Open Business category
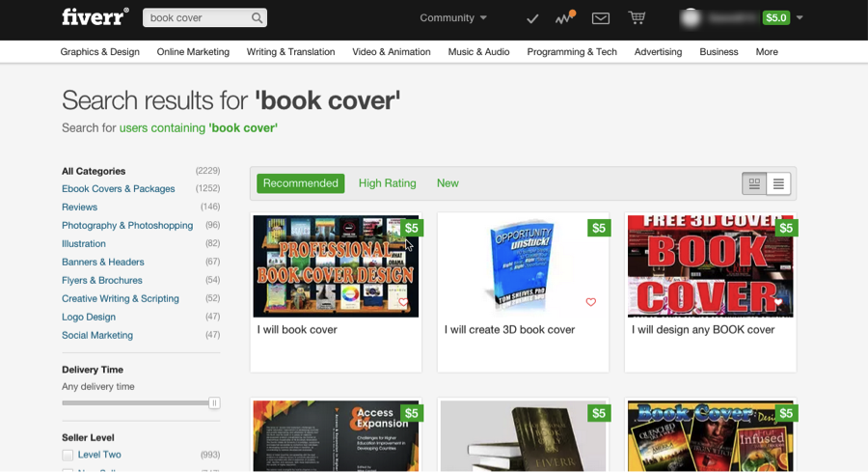The height and width of the screenshot is (472, 868). click(719, 51)
